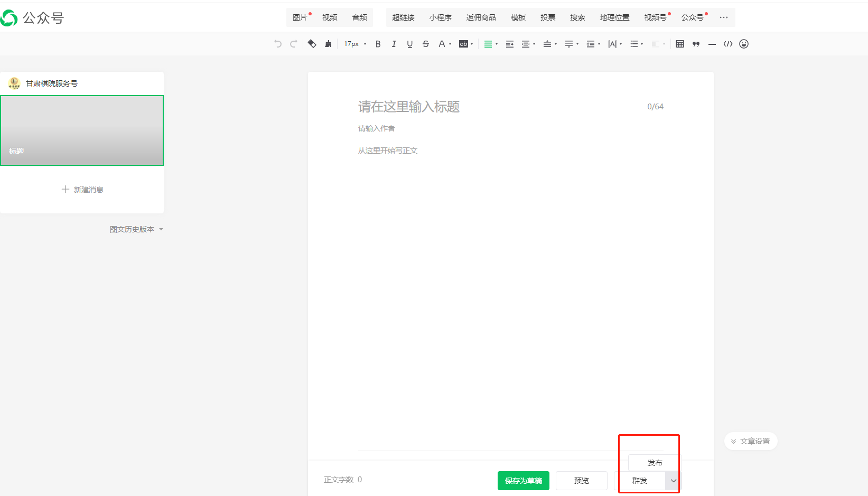The width and height of the screenshot is (868, 496).
Task: Toggle italic text formatting
Action: click(394, 44)
